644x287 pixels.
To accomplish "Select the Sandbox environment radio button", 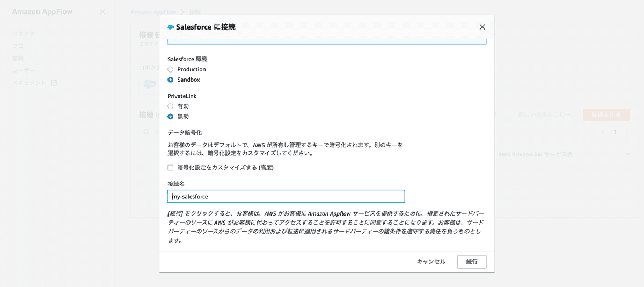I will point(171,80).
